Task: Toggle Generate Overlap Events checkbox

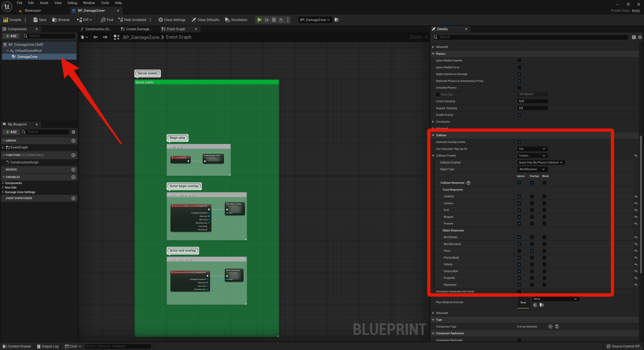Action: click(519, 142)
